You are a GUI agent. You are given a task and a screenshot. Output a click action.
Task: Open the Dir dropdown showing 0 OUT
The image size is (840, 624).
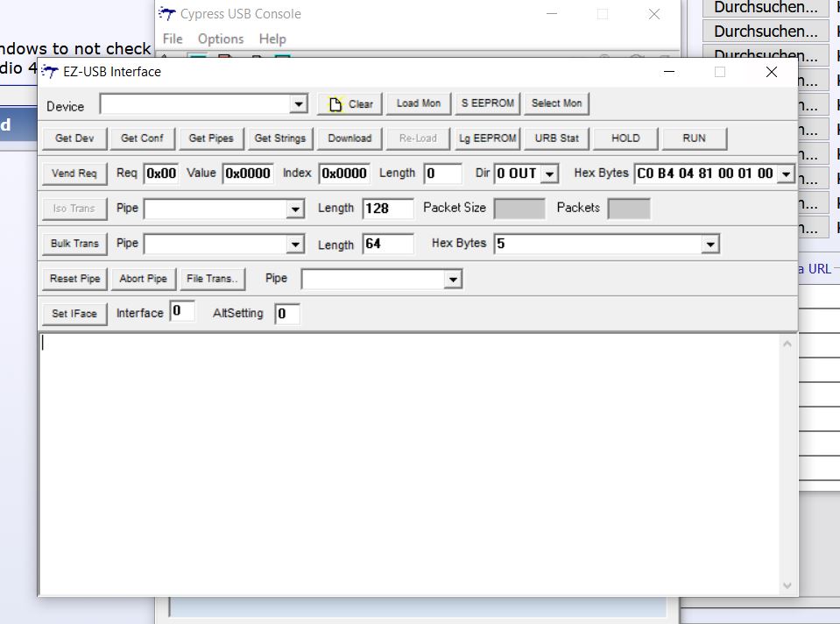point(549,174)
